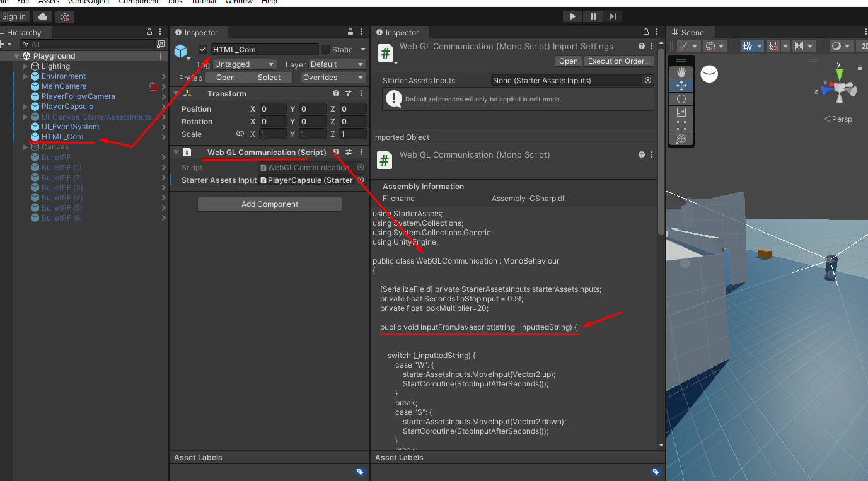Open the Window menu
Screen dimensions: 868x481
(239, 3)
